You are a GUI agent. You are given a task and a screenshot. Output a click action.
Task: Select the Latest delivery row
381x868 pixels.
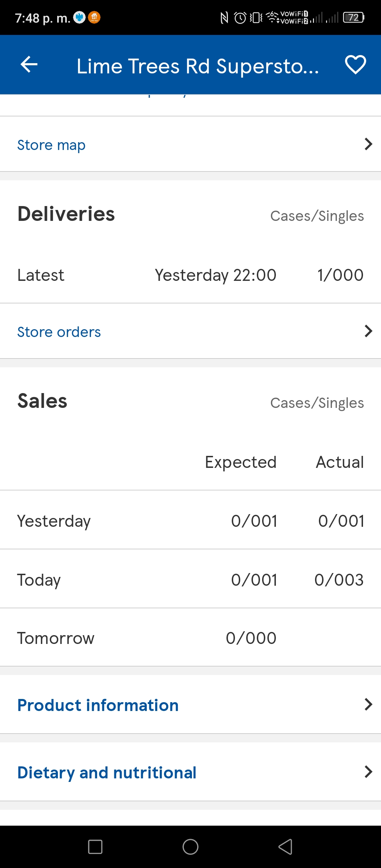click(x=190, y=275)
